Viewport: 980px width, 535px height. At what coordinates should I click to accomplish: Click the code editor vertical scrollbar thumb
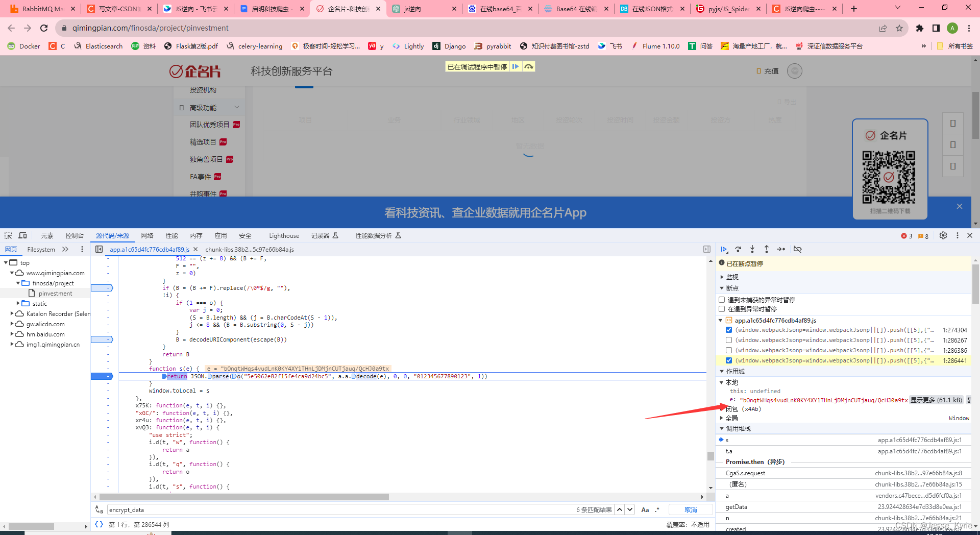(710, 456)
